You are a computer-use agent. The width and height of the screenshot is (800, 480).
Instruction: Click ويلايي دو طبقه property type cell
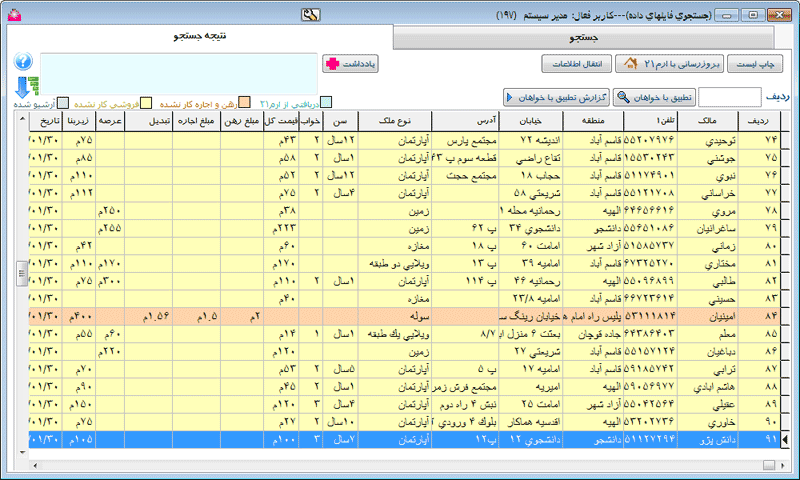(x=395, y=263)
